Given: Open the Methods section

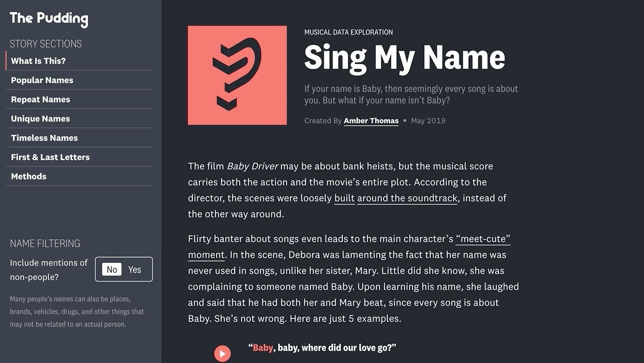Looking at the screenshot, I should 79,177.
